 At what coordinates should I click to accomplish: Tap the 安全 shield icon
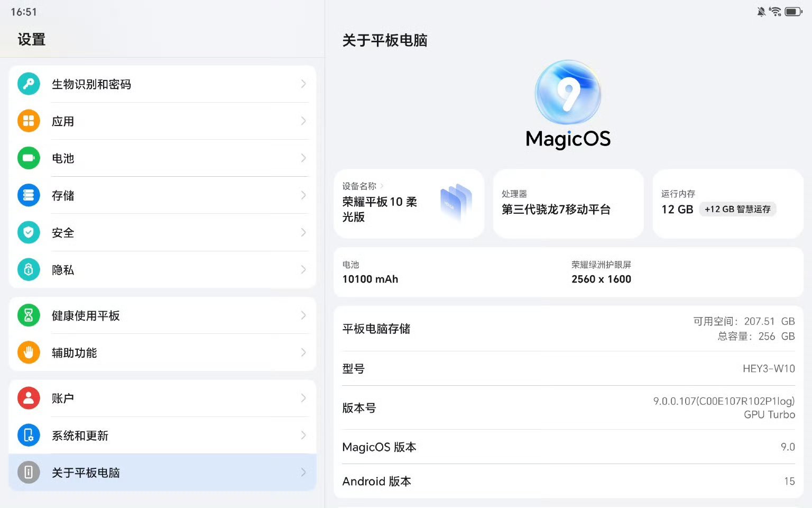pos(29,232)
